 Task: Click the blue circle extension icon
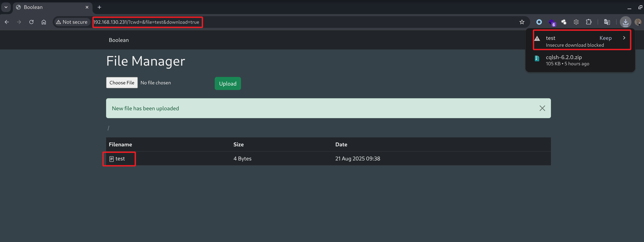coord(539,22)
